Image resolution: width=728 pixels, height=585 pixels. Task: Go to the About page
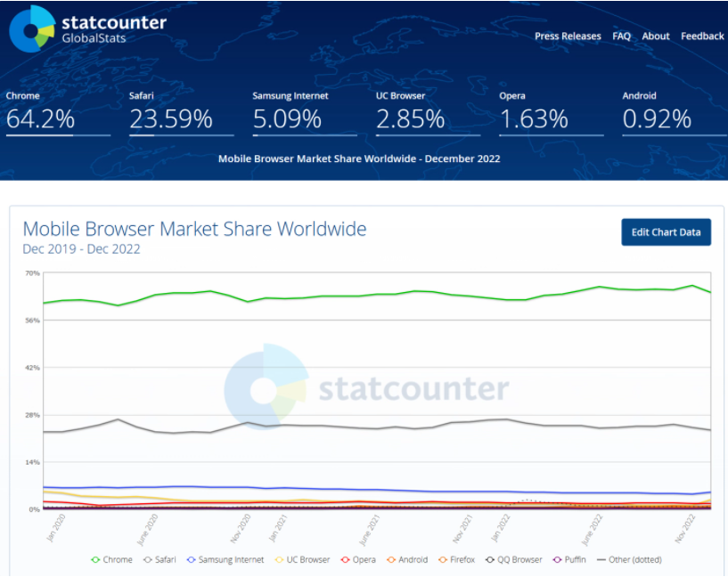tap(655, 37)
